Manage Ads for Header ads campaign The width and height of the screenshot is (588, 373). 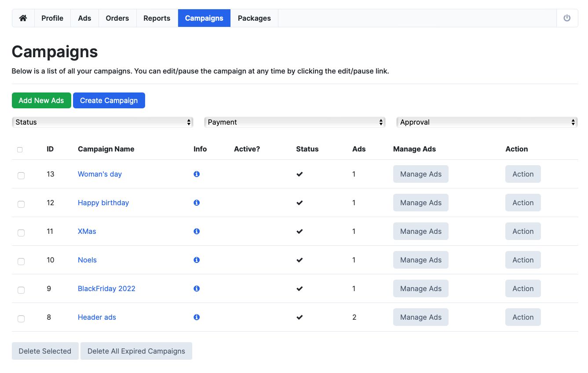[421, 317]
